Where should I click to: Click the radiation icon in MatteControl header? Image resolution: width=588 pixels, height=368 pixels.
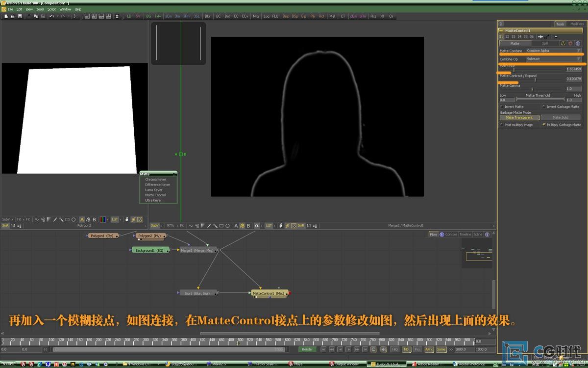pyautogui.click(x=563, y=43)
